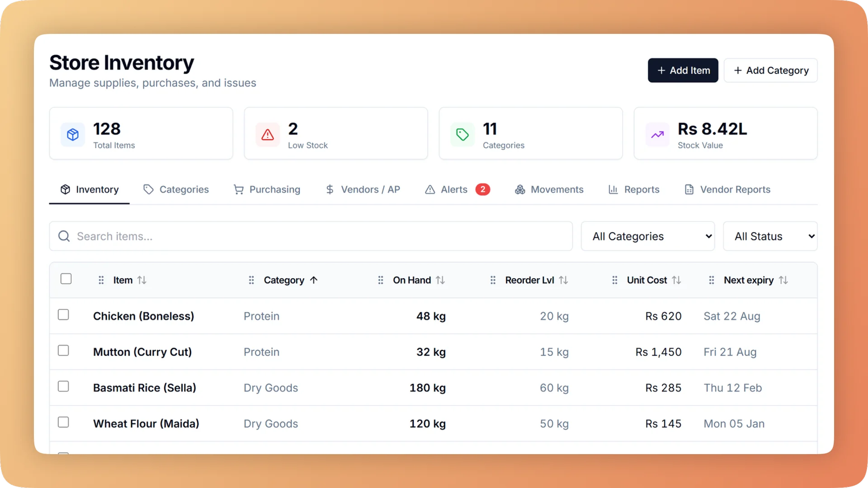Image resolution: width=868 pixels, height=488 pixels.
Task: Click the Rs 8.42L stock value
Action: click(712, 129)
